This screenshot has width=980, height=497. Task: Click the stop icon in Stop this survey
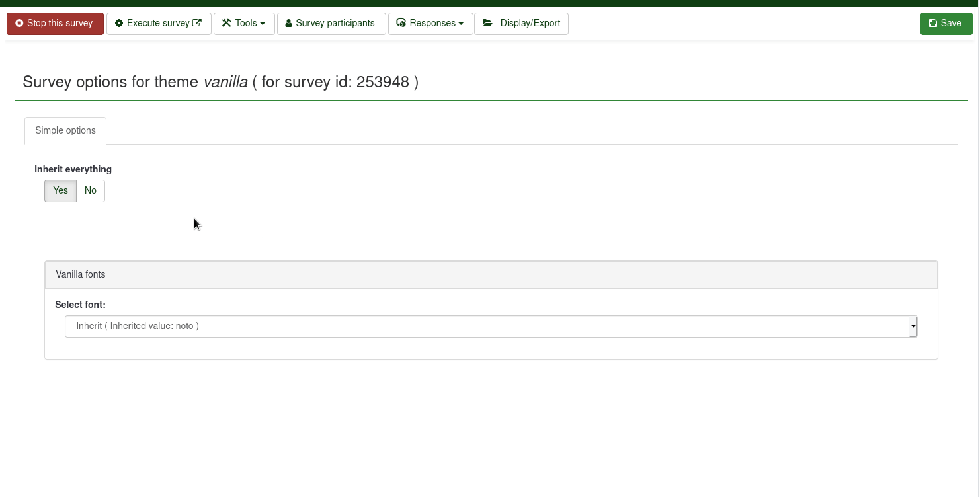19,24
